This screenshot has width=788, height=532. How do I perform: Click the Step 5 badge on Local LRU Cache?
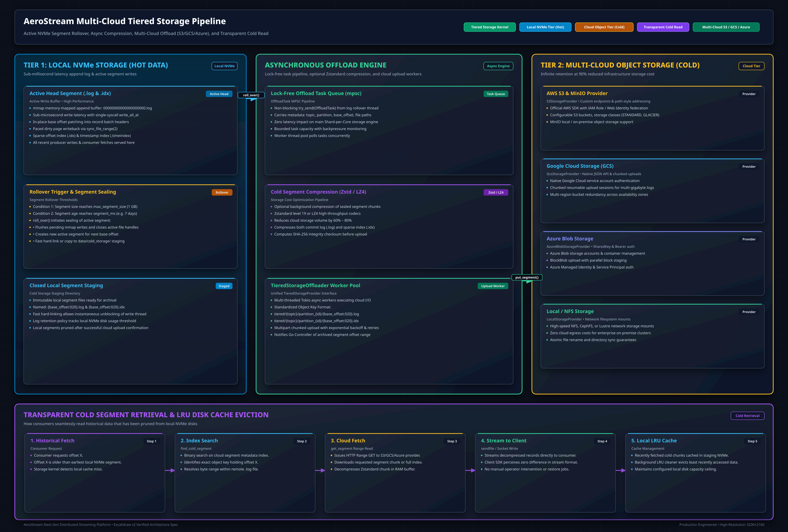click(752, 441)
